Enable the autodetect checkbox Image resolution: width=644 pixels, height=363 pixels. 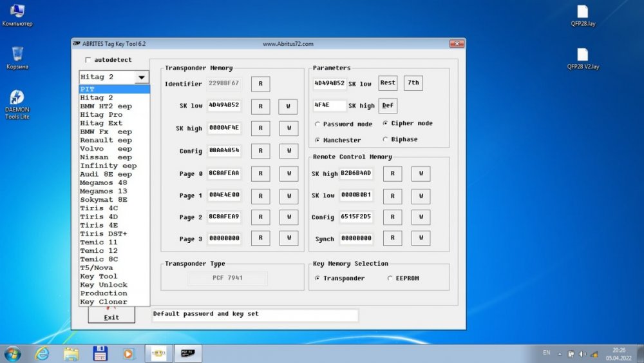click(88, 60)
